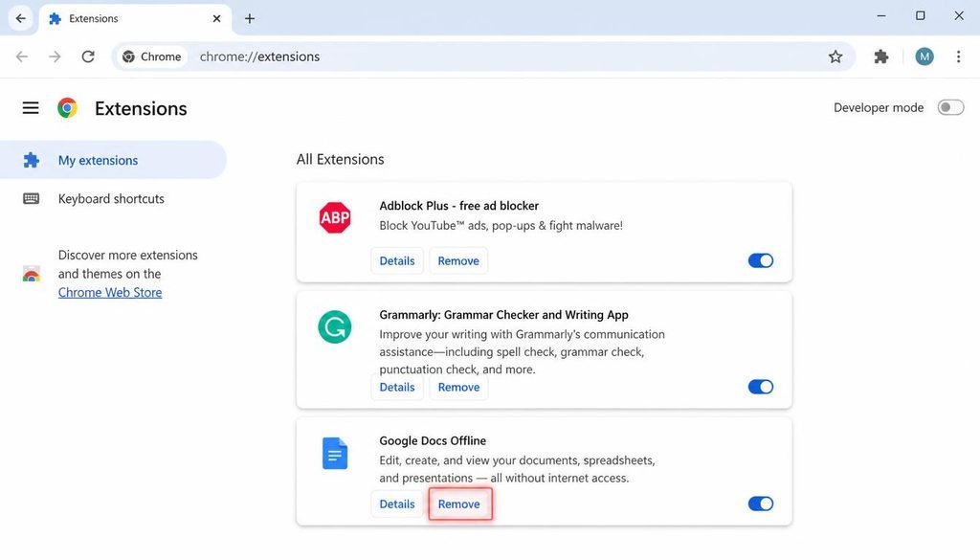The height and width of the screenshot is (560, 980).
Task: Reload the extensions page
Action: pos(88,56)
